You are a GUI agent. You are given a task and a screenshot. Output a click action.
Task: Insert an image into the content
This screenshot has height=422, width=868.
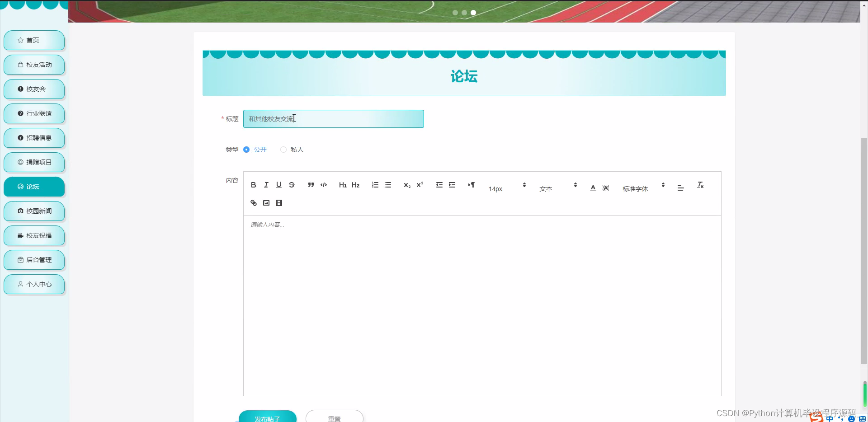pos(266,203)
